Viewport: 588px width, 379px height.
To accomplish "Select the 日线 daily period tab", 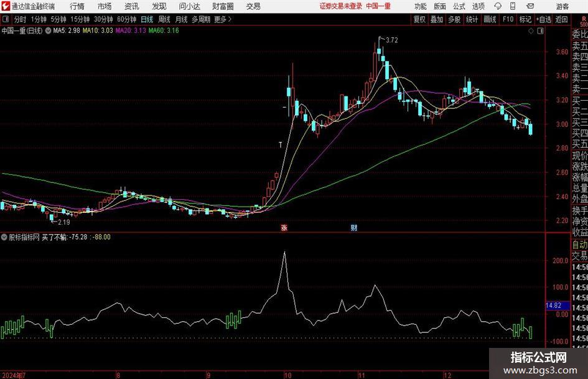I will point(147,19).
